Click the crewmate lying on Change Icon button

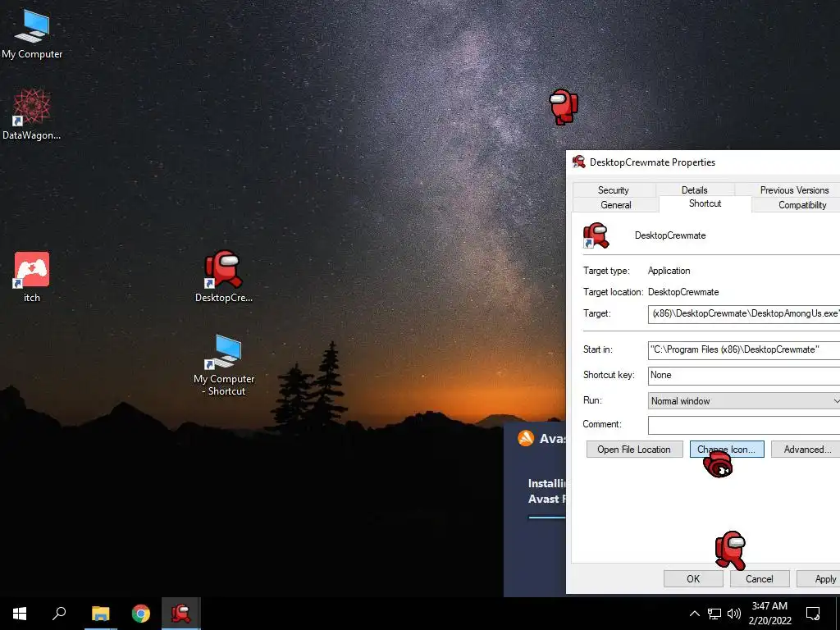point(718,464)
